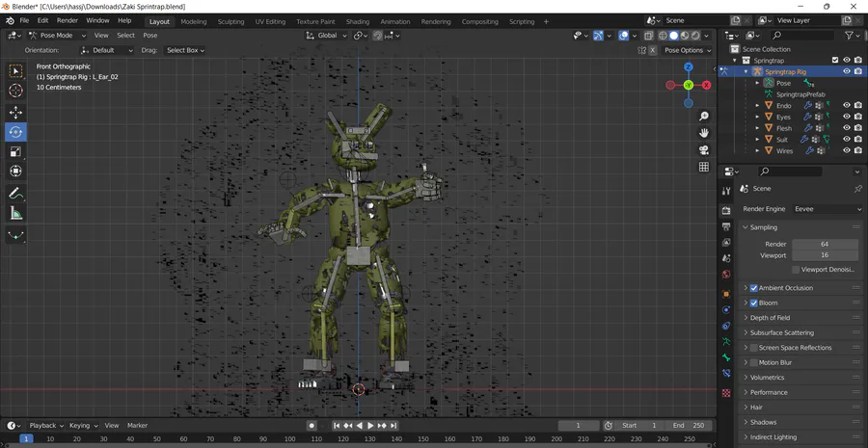Image resolution: width=868 pixels, height=448 pixels.
Task: Click the Pose Options button
Action: click(x=684, y=50)
